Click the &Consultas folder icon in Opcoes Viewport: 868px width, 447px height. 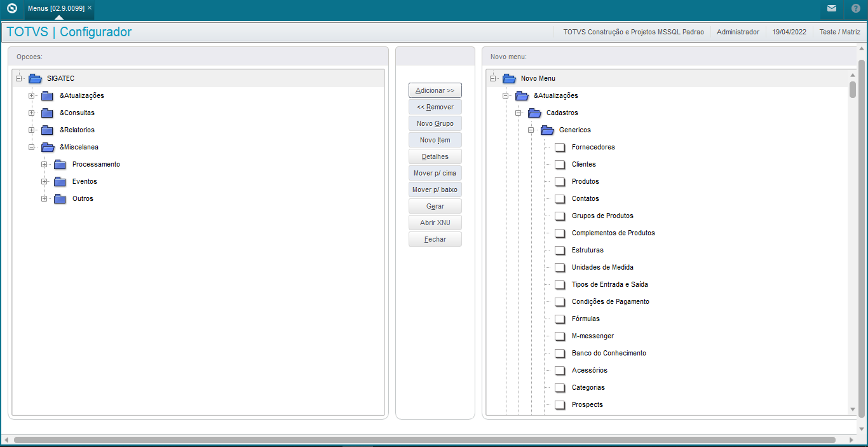48,113
